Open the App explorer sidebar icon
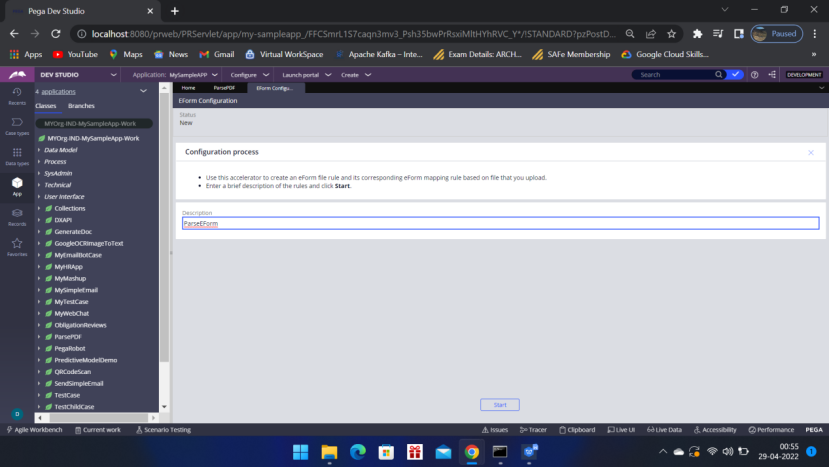The height and width of the screenshot is (467, 830). click(17, 186)
